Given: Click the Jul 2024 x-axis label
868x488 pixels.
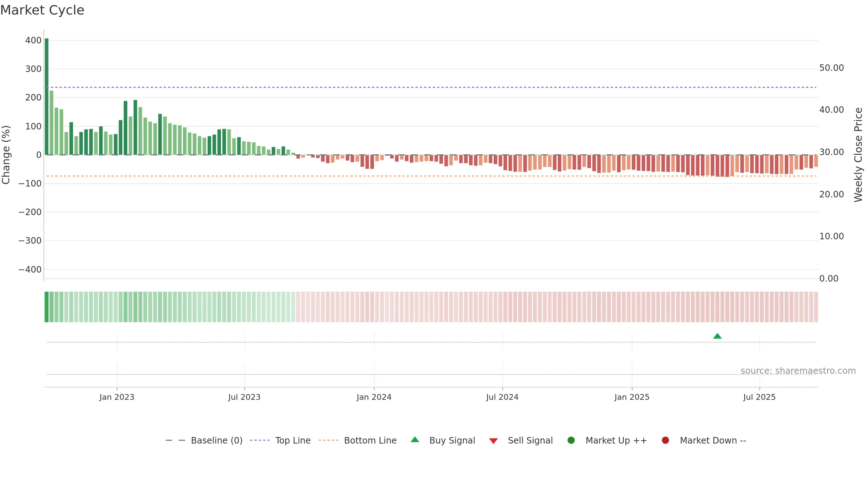Looking at the screenshot, I should pos(502,397).
